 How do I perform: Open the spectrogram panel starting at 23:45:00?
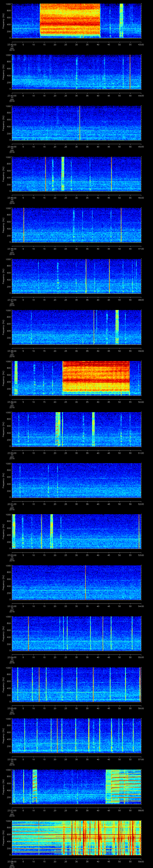tap(76, 174)
